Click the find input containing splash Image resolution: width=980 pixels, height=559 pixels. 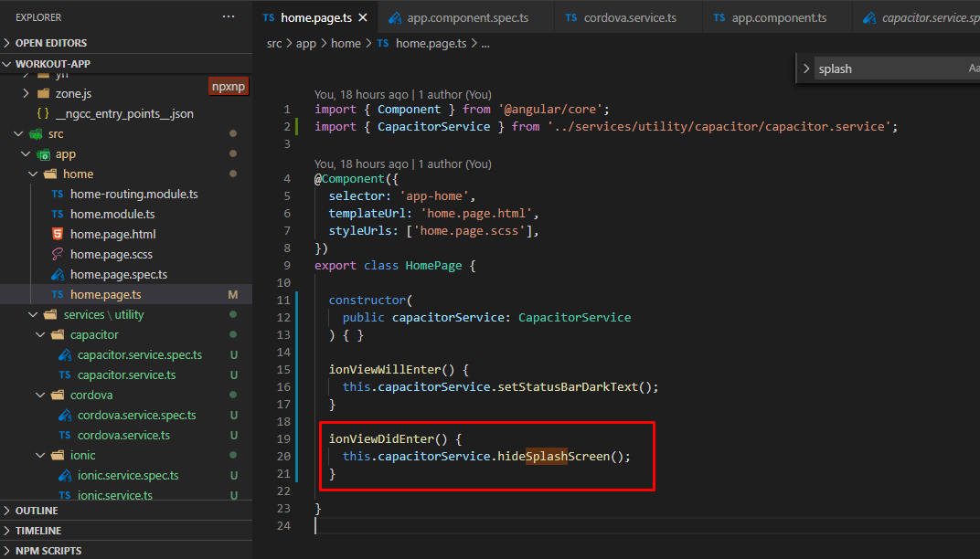click(x=889, y=69)
